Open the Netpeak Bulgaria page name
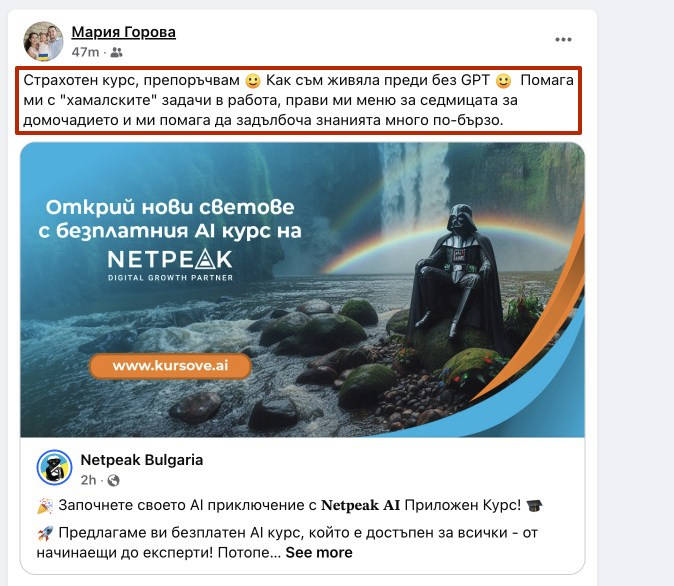674x586 pixels. pyautogui.click(x=142, y=460)
